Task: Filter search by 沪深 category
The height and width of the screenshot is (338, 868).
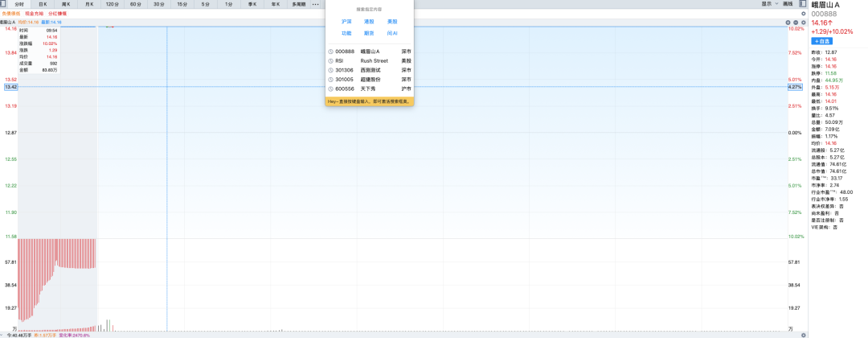Action: tap(346, 22)
